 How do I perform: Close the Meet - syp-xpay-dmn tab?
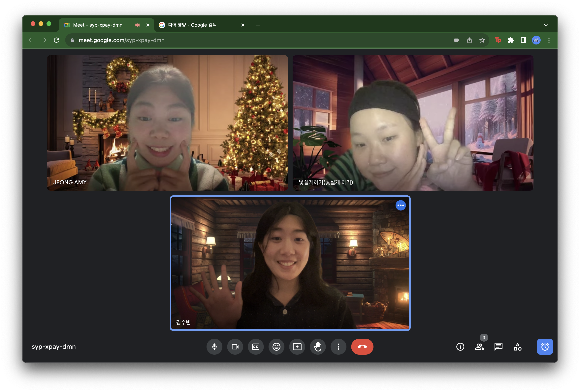click(x=148, y=25)
